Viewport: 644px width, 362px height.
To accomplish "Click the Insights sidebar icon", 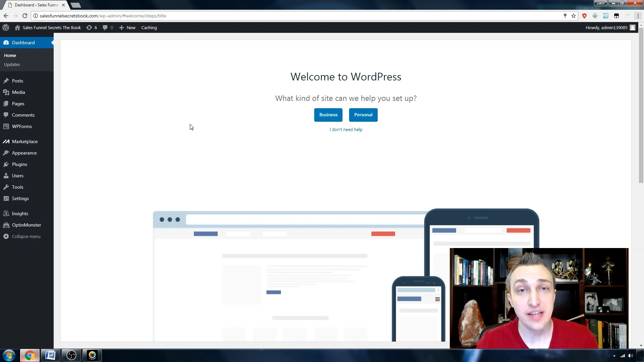I will (x=7, y=214).
